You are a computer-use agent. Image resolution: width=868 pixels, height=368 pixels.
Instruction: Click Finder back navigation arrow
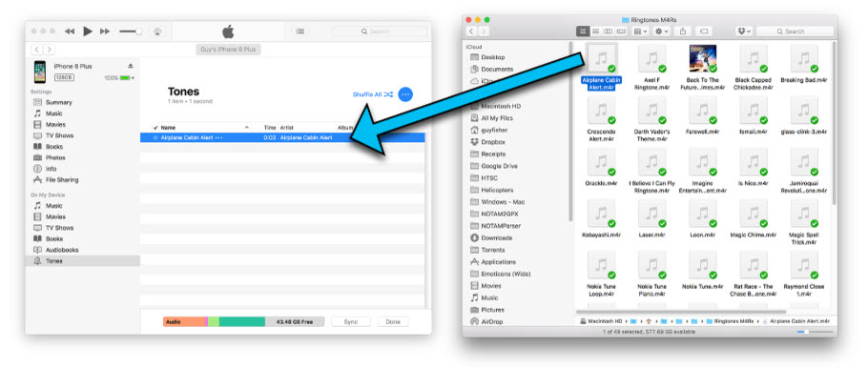point(471,31)
